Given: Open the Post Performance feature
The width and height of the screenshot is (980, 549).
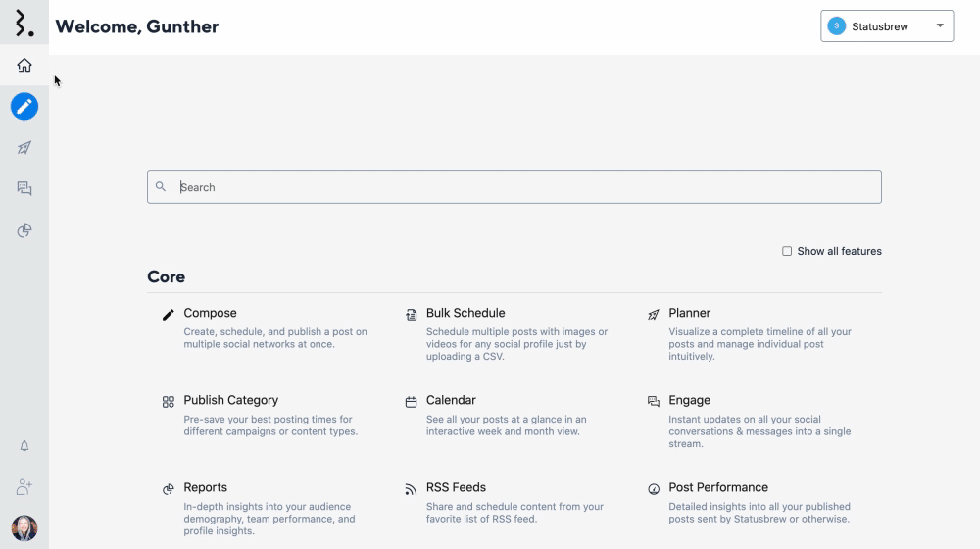Looking at the screenshot, I should click(x=717, y=487).
